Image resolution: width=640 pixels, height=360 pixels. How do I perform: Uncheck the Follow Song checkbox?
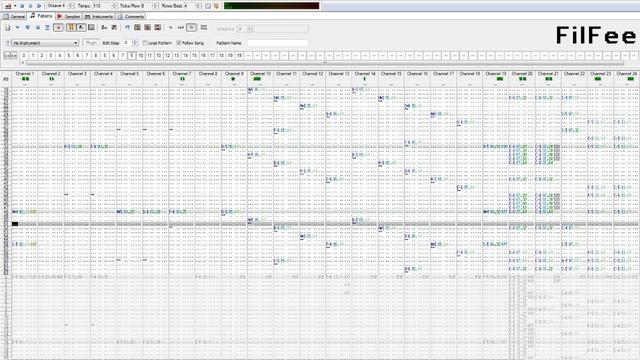tap(179, 43)
